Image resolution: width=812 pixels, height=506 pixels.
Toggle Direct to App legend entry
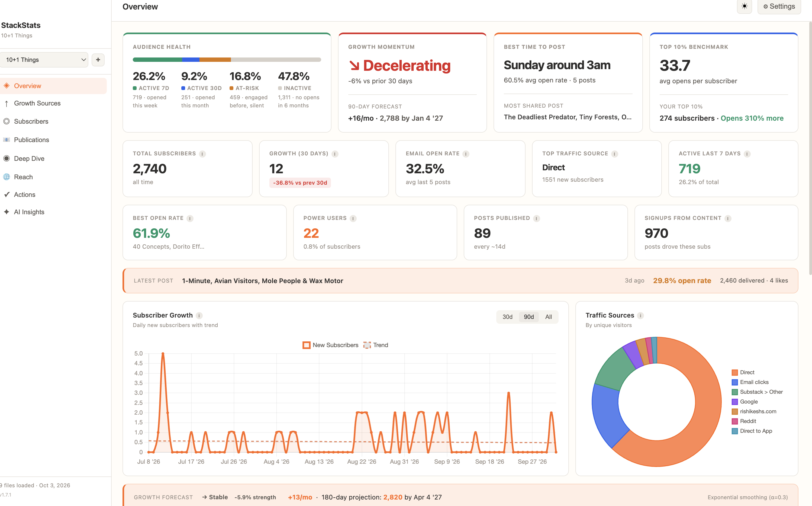point(752,431)
